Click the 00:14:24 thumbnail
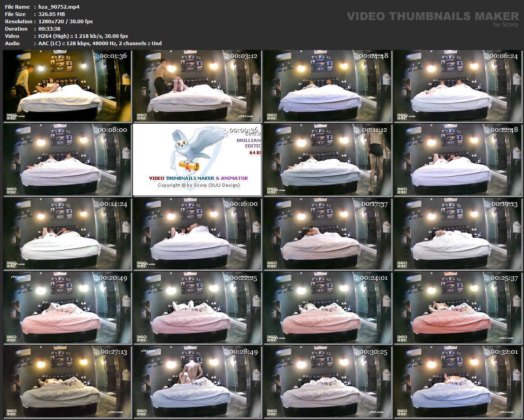The width and height of the screenshot is (524, 420). (x=67, y=233)
